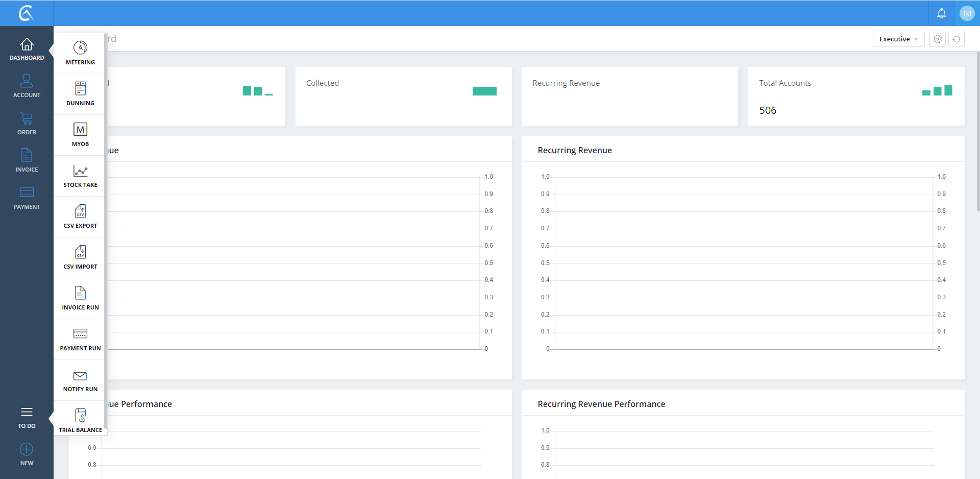Open Notify Run envelope icon

point(80,376)
